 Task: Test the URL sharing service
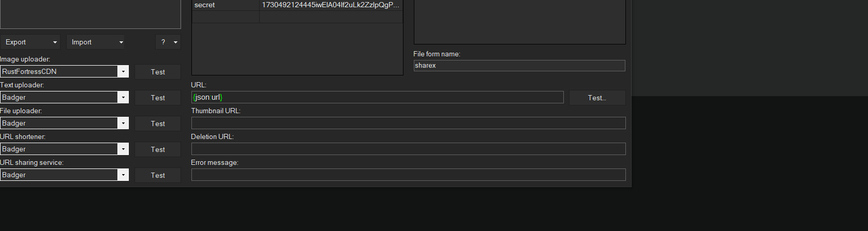pyautogui.click(x=158, y=176)
